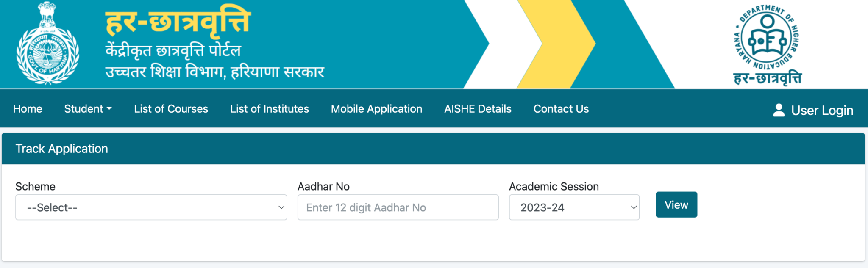868x268 pixels.
Task: Open AISHE Details from the navbar
Action: [478, 109]
